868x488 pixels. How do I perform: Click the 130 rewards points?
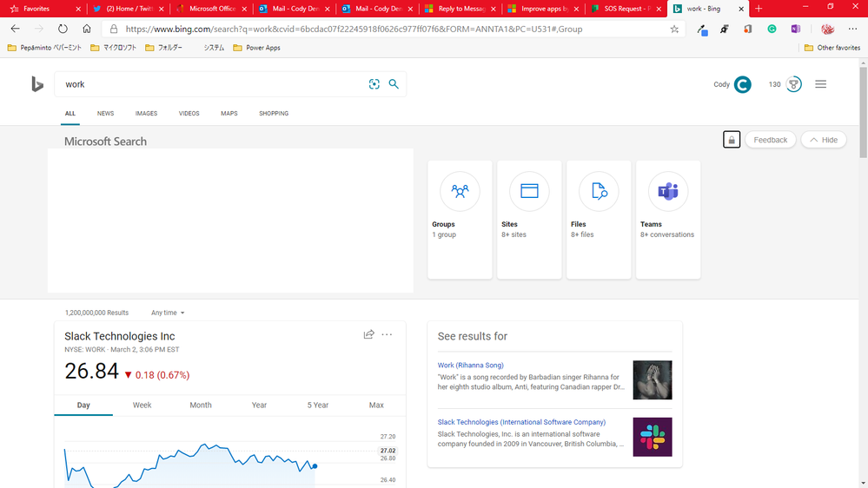tap(774, 84)
